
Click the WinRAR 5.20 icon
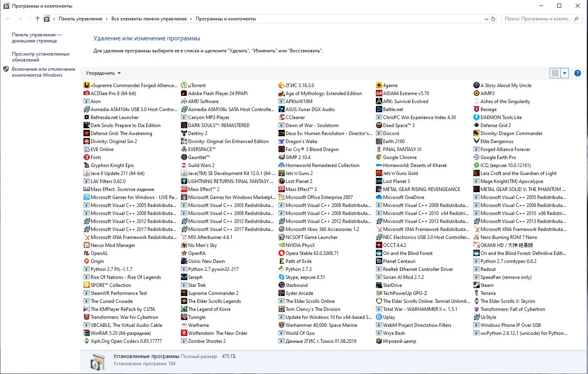[87, 333]
